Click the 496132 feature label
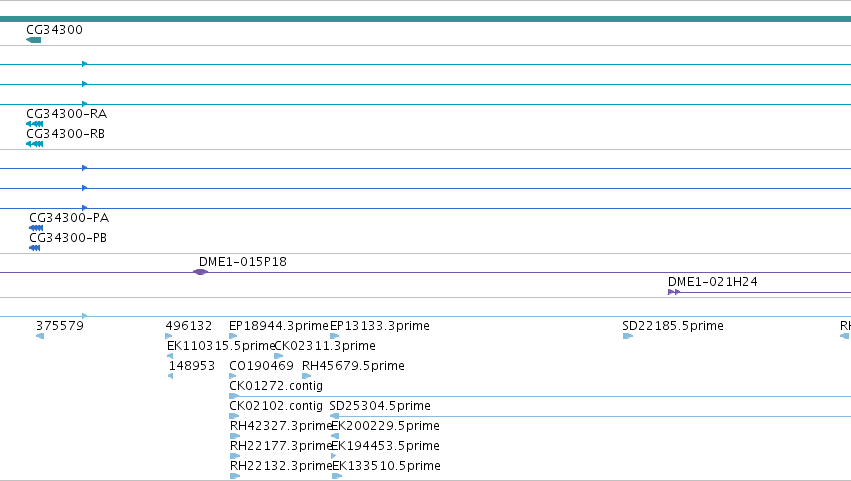This screenshot has height=481, width=851. point(189,326)
